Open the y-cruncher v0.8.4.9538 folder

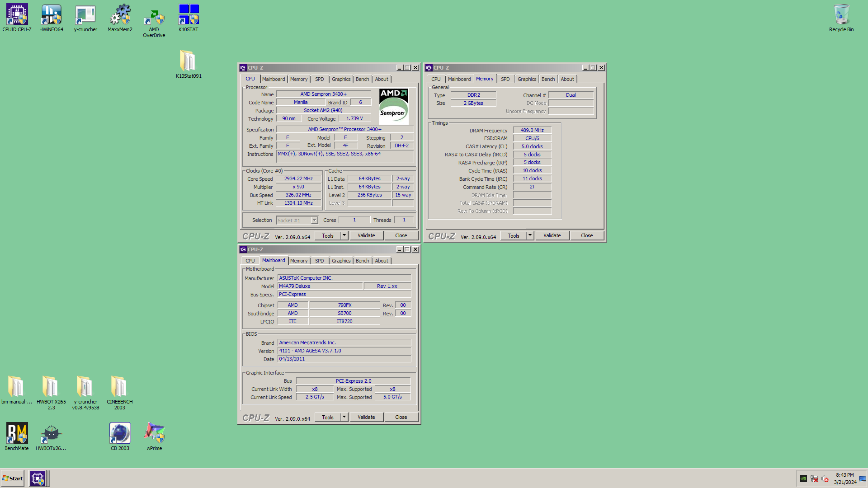pos(85,393)
